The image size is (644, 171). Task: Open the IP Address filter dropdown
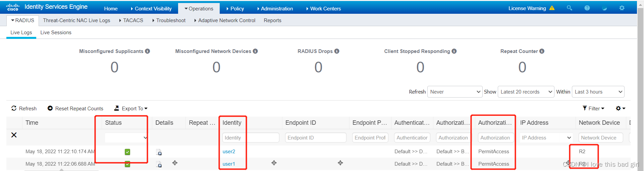point(546,137)
